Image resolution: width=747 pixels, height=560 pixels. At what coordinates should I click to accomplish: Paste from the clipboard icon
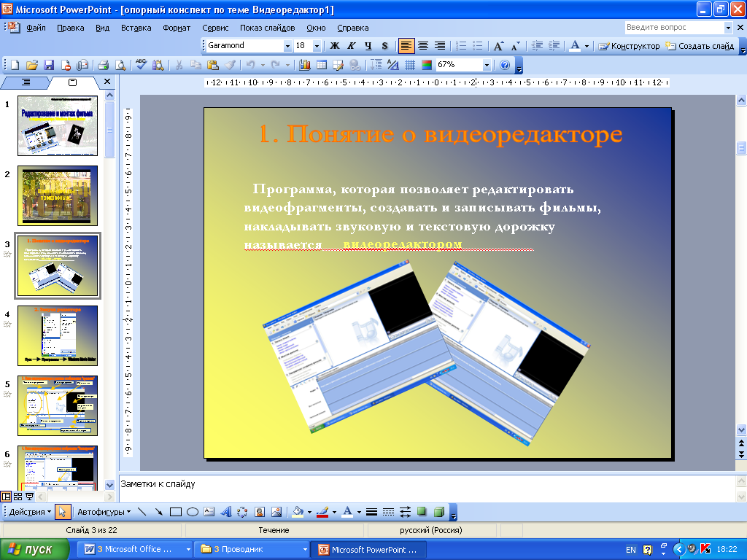pos(213,65)
